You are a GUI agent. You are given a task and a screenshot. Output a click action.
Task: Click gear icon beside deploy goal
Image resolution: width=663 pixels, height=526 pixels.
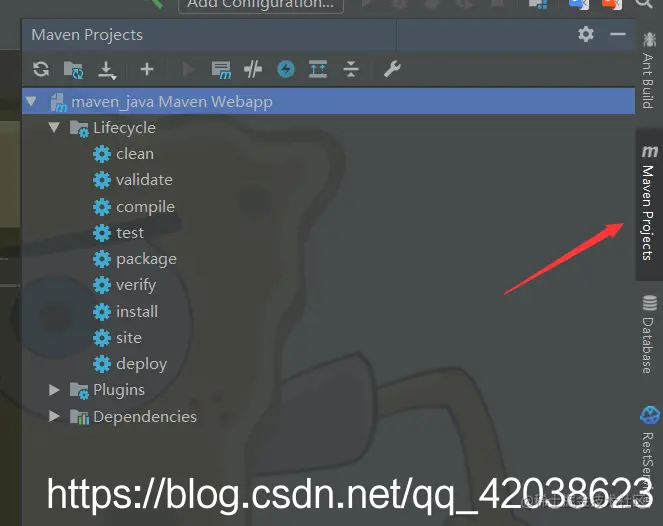(x=102, y=364)
